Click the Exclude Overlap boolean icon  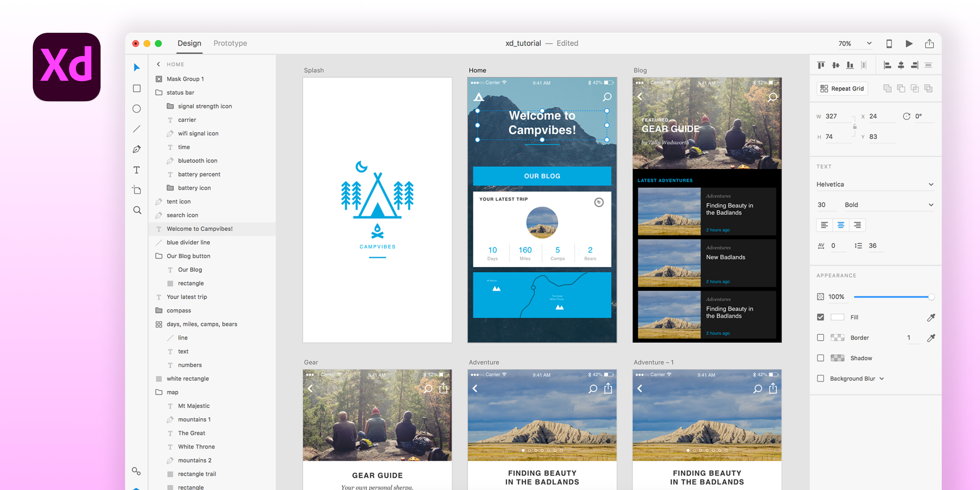coord(929,89)
